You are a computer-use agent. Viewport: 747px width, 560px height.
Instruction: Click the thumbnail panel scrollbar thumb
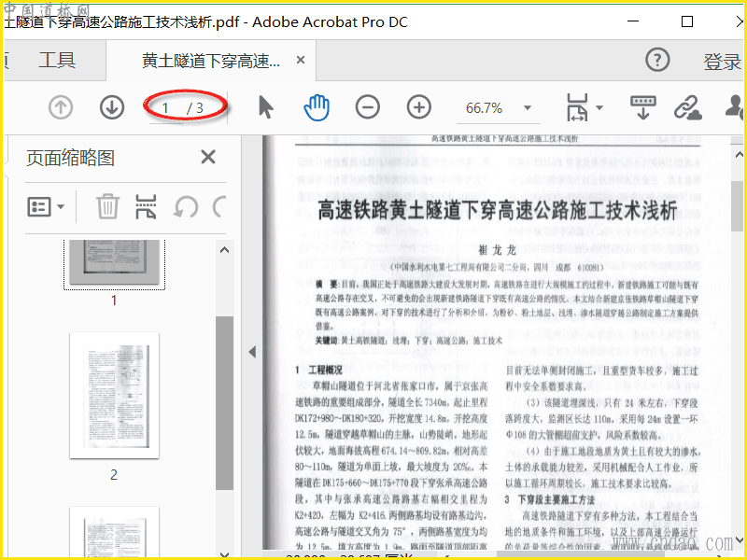(x=224, y=403)
